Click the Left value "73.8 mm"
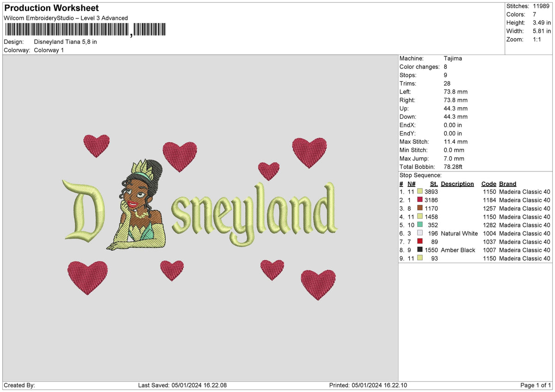555x392 pixels. (456, 92)
